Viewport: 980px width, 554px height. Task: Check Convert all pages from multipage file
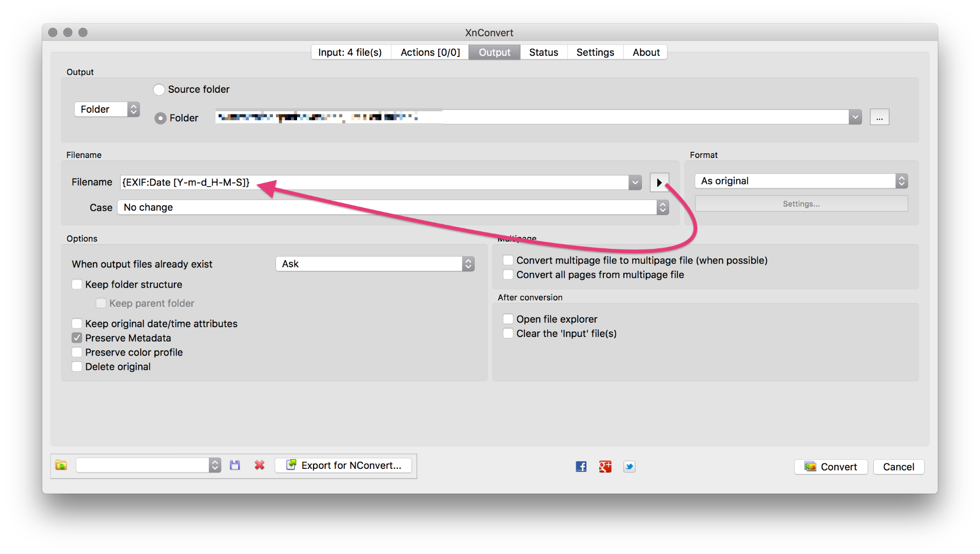coord(508,274)
